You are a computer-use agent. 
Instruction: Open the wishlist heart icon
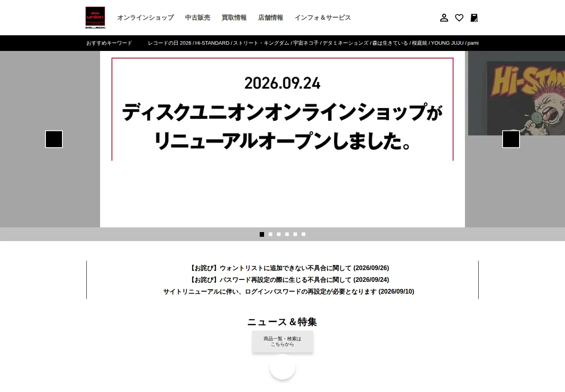click(459, 18)
